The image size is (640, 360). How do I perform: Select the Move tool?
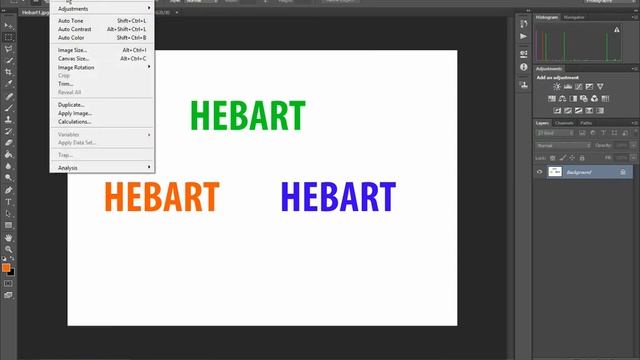point(8,26)
